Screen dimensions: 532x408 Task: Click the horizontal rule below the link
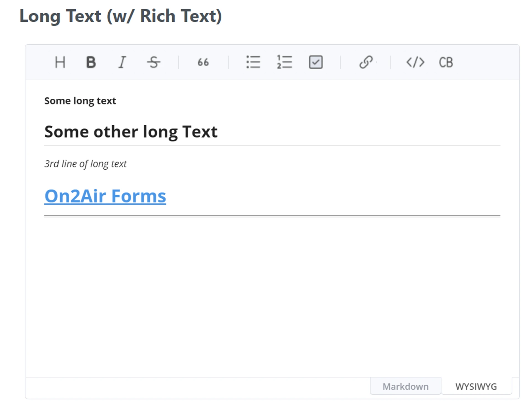click(x=272, y=216)
